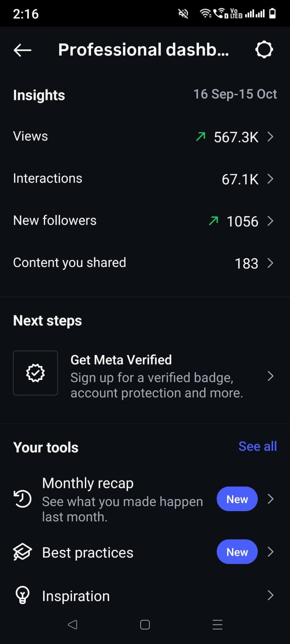Expand New followers chevron arrow
The image size is (290, 644).
270,221
